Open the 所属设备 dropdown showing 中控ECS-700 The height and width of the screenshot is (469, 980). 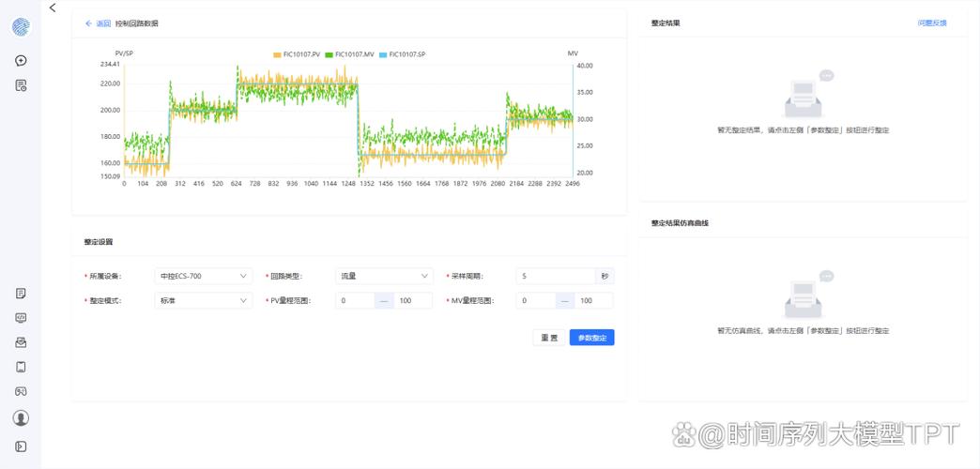click(x=203, y=276)
